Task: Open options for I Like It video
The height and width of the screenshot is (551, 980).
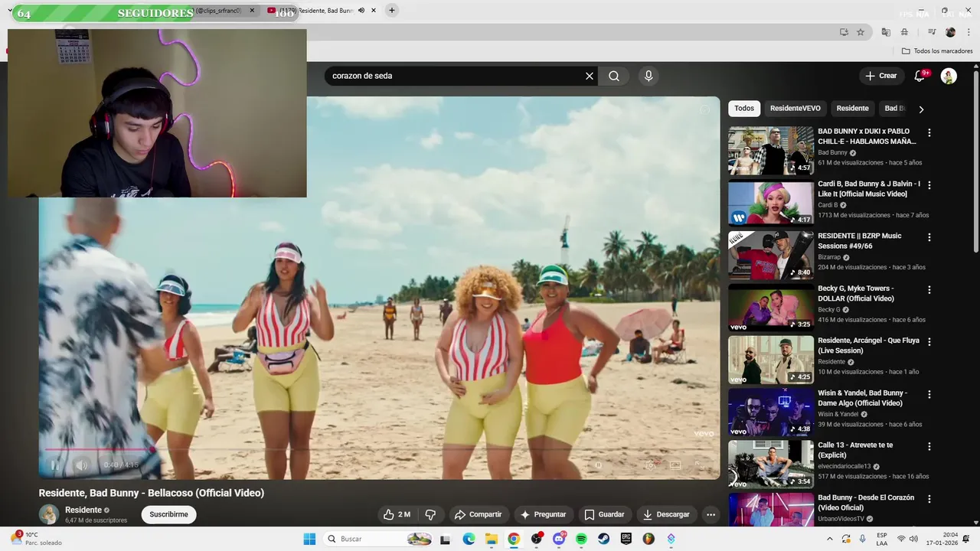Action: 929,185
